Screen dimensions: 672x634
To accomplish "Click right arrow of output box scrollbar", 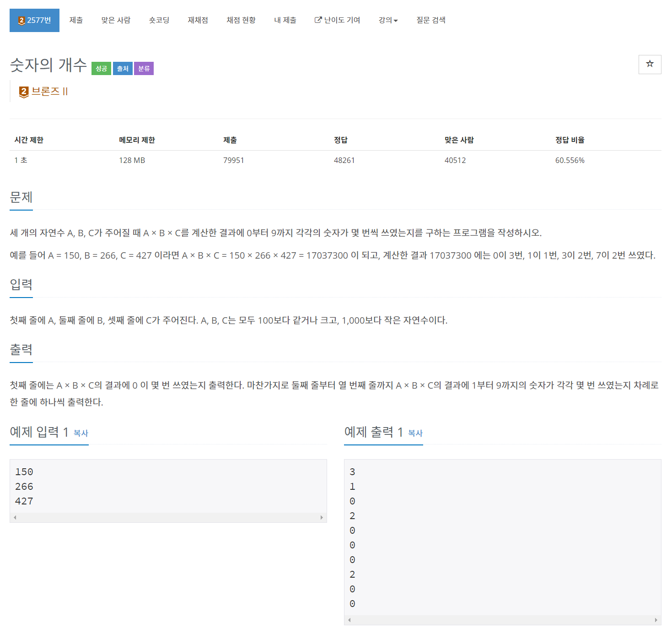I will (656, 620).
